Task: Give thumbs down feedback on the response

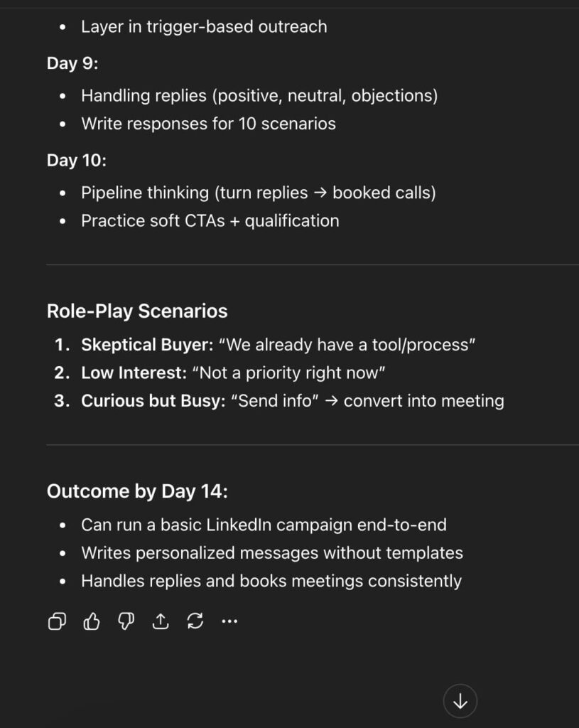Action: (x=126, y=621)
